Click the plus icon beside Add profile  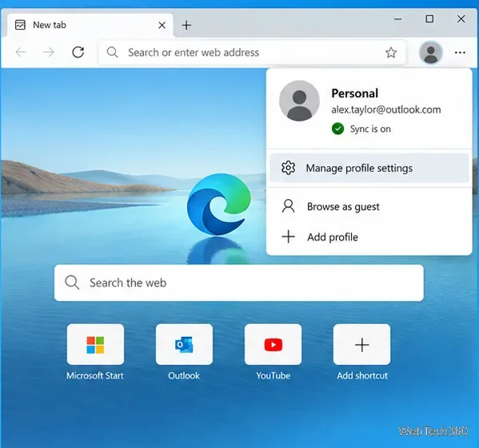(x=288, y=237)
